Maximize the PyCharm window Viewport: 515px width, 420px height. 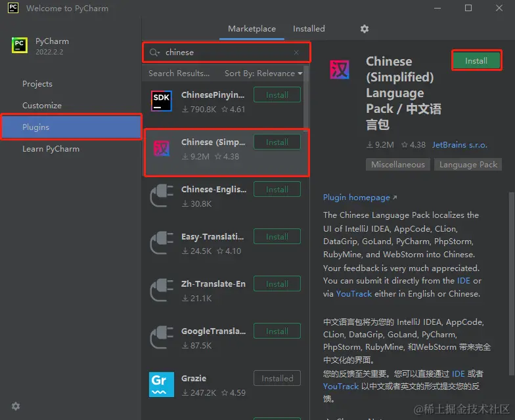point(468,8)
